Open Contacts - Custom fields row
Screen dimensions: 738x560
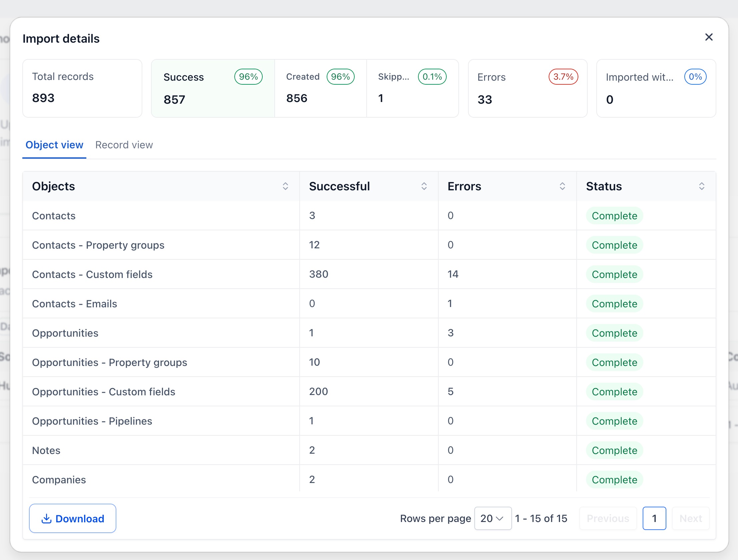pos(369,274)
